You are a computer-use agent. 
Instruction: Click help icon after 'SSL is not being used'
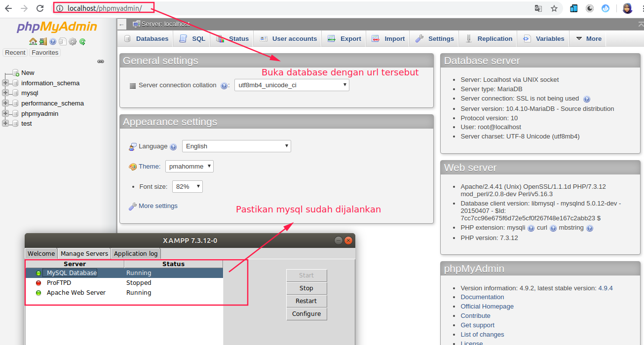[587, 99]
